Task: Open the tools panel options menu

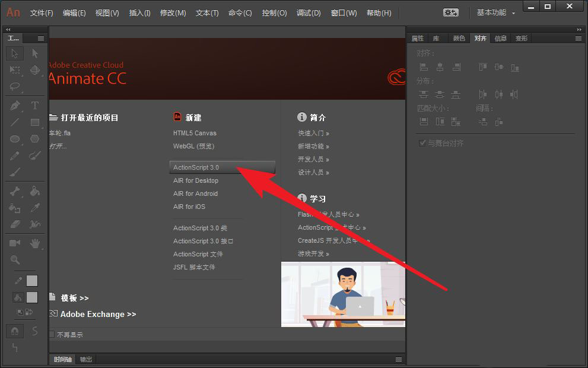Action: click(x=40, y=38)
